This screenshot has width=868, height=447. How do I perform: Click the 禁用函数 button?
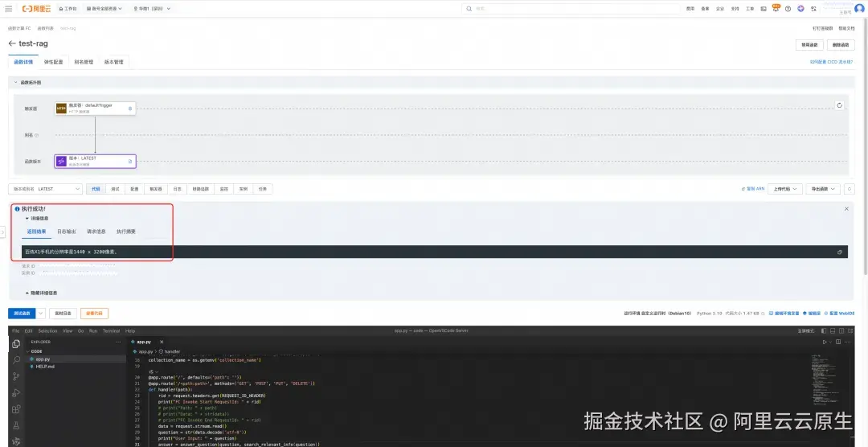click(x=809, y=45)
